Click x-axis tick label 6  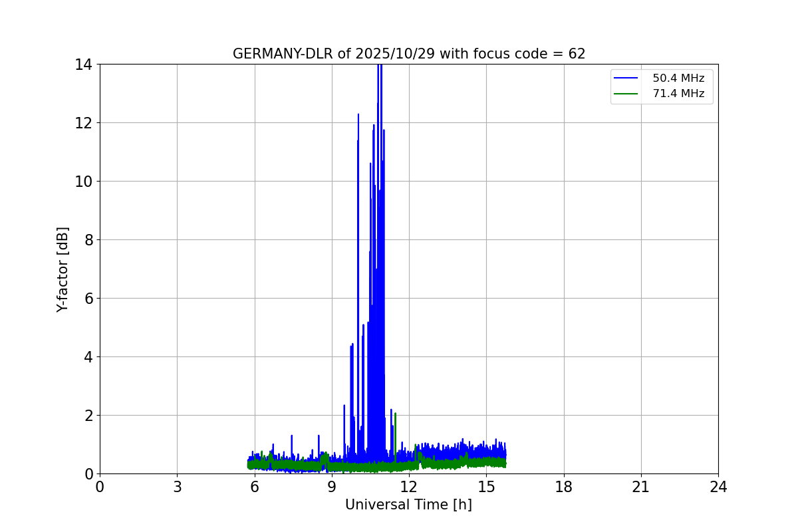point(254,487)
